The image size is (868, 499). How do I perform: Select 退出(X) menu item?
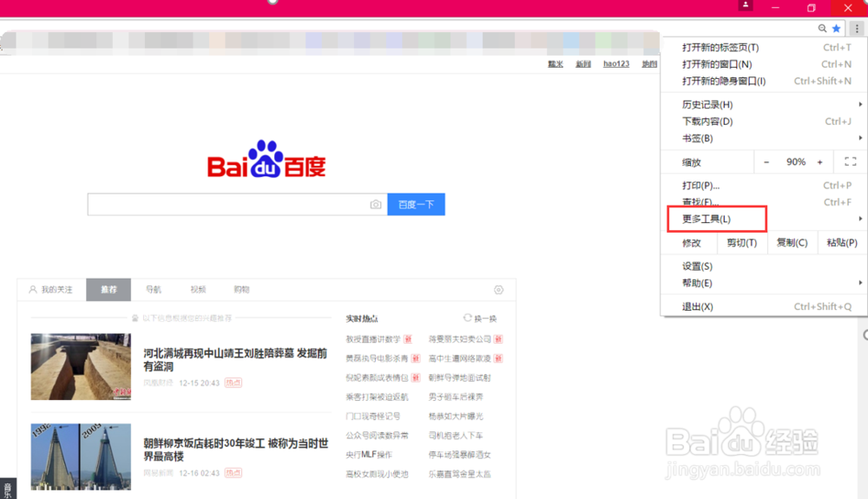[764, 306]
